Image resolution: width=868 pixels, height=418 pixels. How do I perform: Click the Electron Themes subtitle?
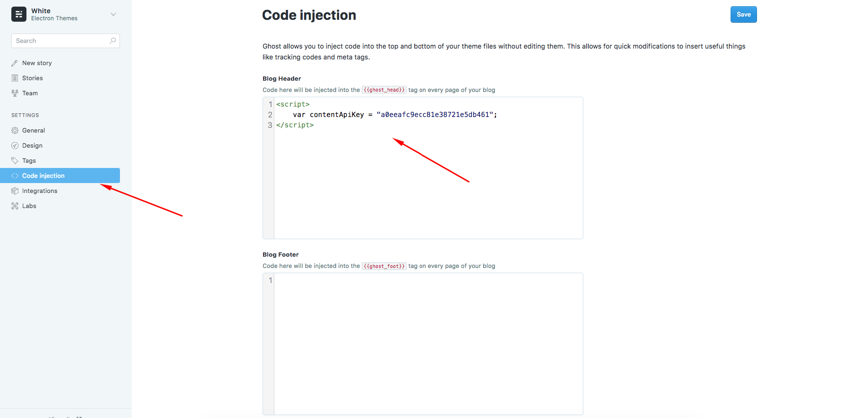(x=54, y=18)
